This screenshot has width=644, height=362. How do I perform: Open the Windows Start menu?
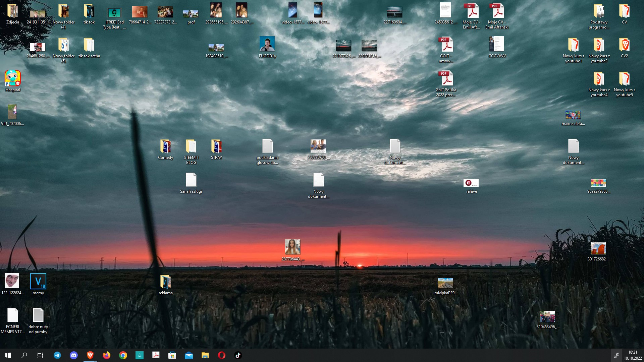(x=8, y=355)
